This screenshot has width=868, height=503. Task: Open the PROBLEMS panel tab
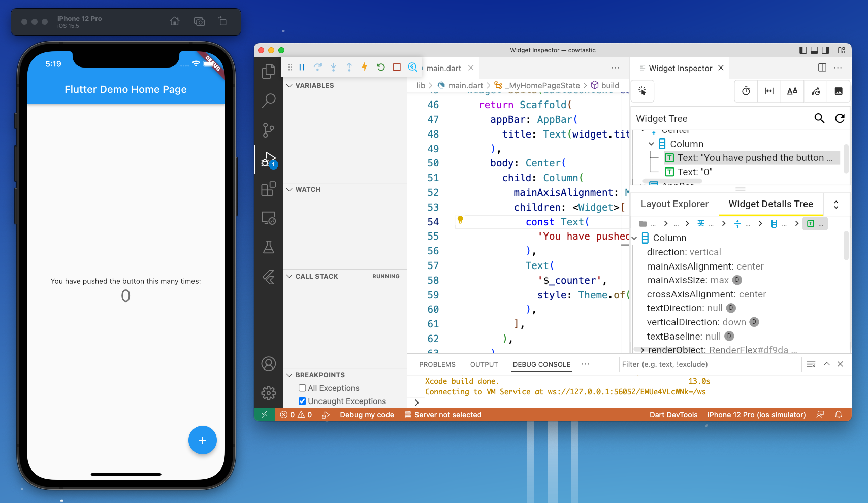(x=437, y=364)
